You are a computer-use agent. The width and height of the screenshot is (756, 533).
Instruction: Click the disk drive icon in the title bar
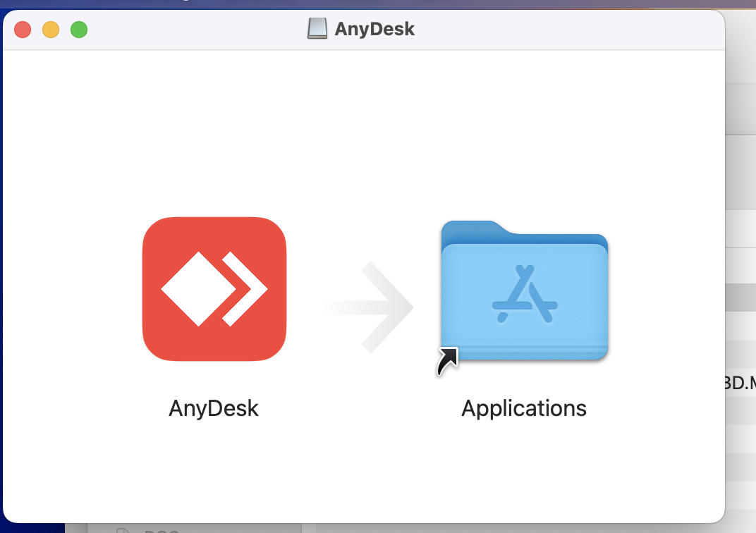[x=317, y=28]
